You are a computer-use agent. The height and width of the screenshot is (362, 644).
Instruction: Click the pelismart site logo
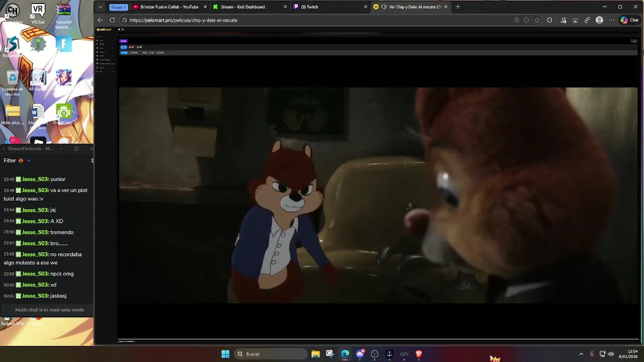point(105,30)
